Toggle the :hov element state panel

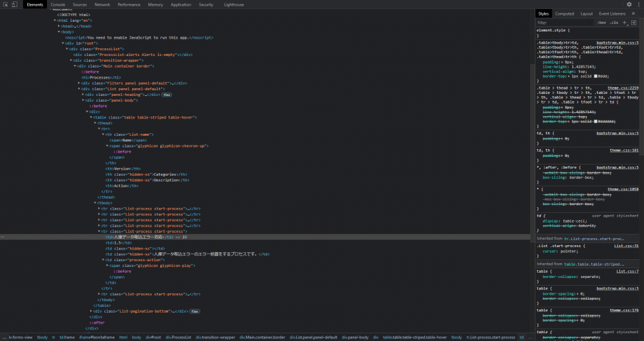click(601, 23)
